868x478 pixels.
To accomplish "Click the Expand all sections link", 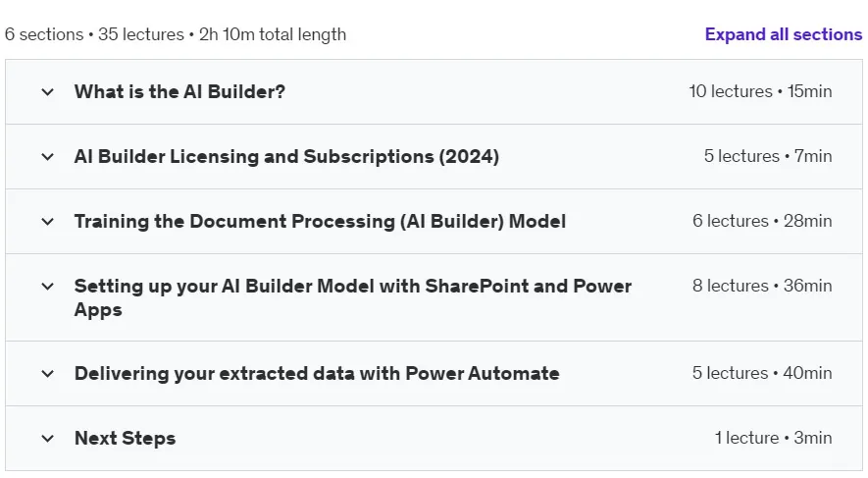I will tap(784, 34).
